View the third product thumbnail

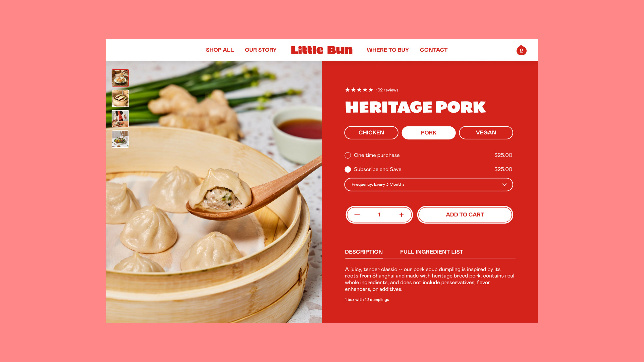(120, 119)
